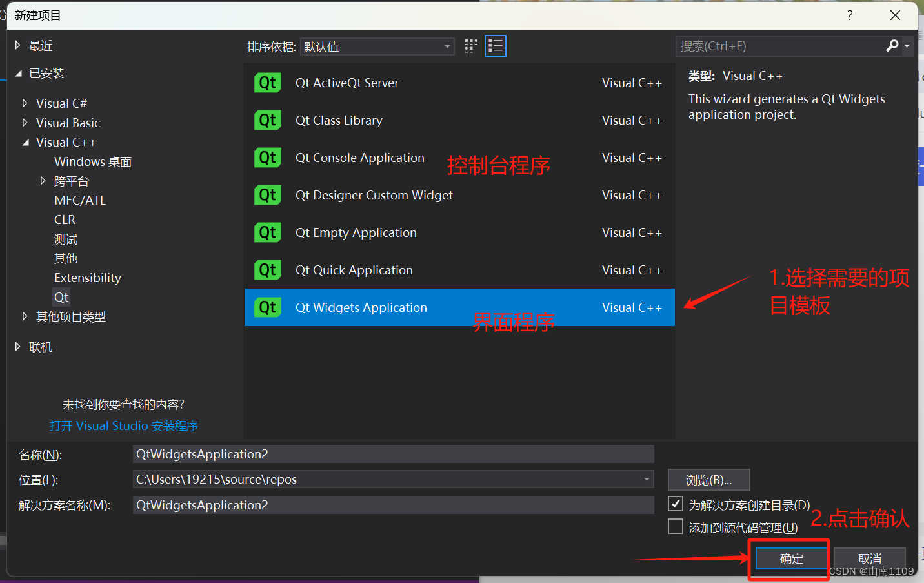The image size is (924, 583).
Task: Click the Qt Empty Application green icon
Action: pos(267,232)
